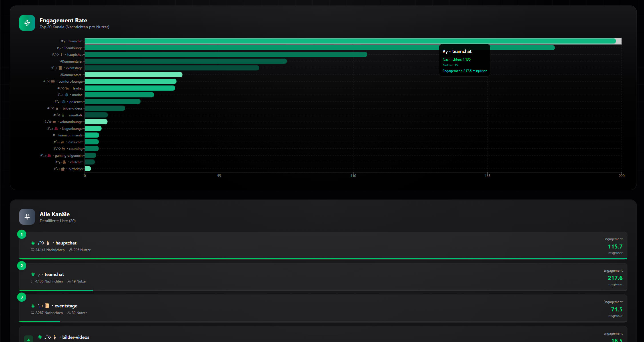644x342 pixels.
Task: Click rank badge 3 on eventstage card
Action: [x=22, y=297]
